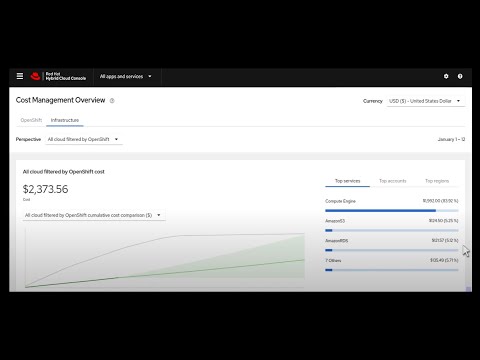Select the Infrastructure tab
This screenshot has width=480, height=360.
(65, 120)
